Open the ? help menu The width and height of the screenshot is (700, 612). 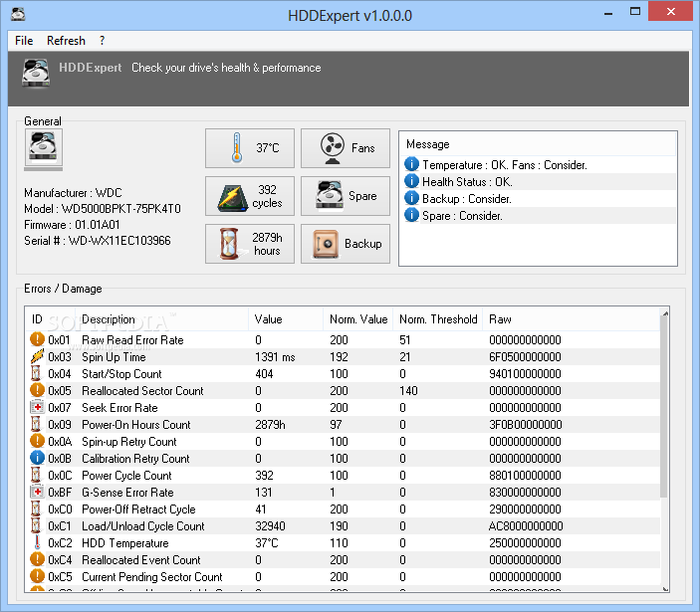pyautogui.click(x=102, y=41)
